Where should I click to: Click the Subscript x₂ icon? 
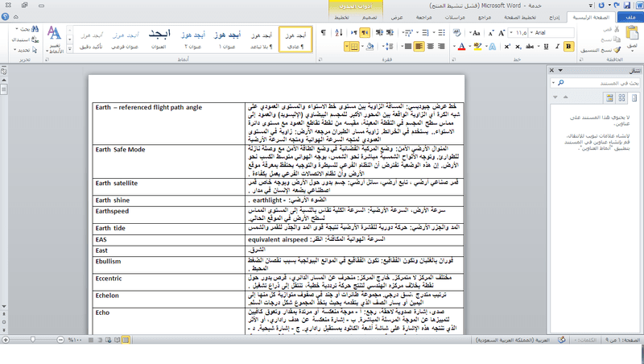[518, 47]
